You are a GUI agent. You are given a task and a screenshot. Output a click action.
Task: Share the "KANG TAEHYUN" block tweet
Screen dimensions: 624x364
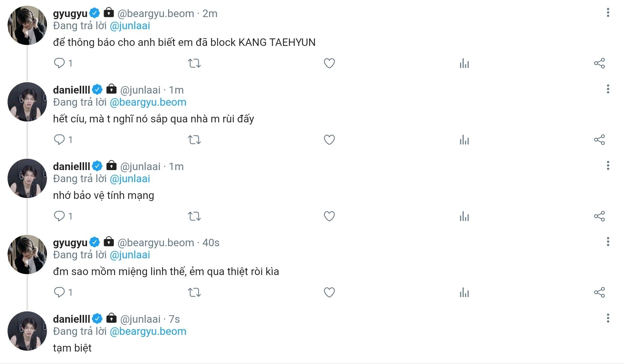[x=599, y=63]
